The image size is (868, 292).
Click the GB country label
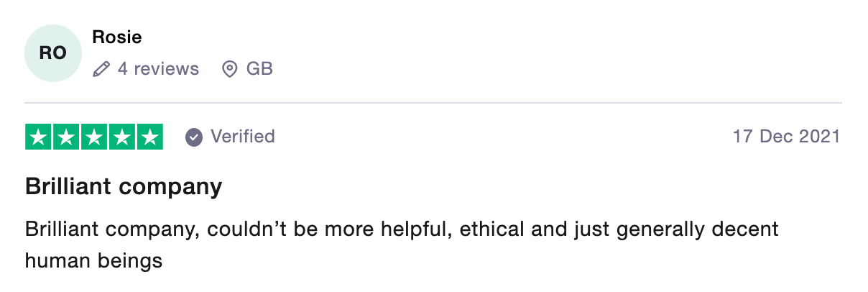point(259,69)
